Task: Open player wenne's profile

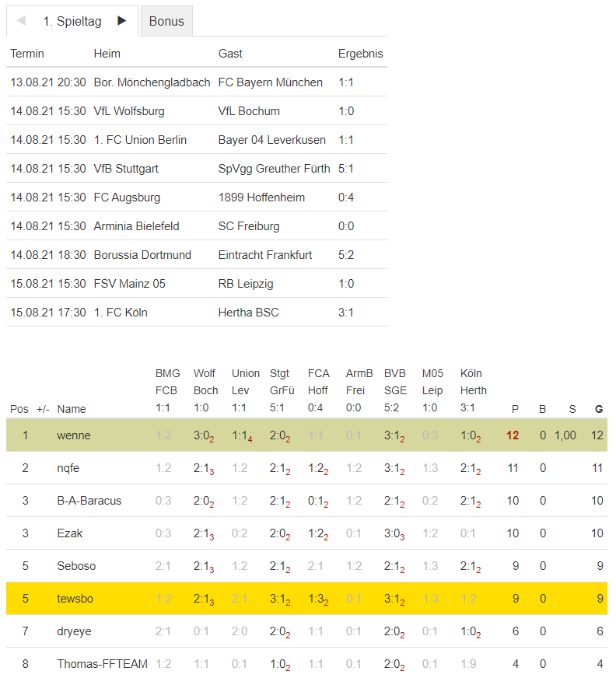Action: pyautogui.click(x=74, y=435)
